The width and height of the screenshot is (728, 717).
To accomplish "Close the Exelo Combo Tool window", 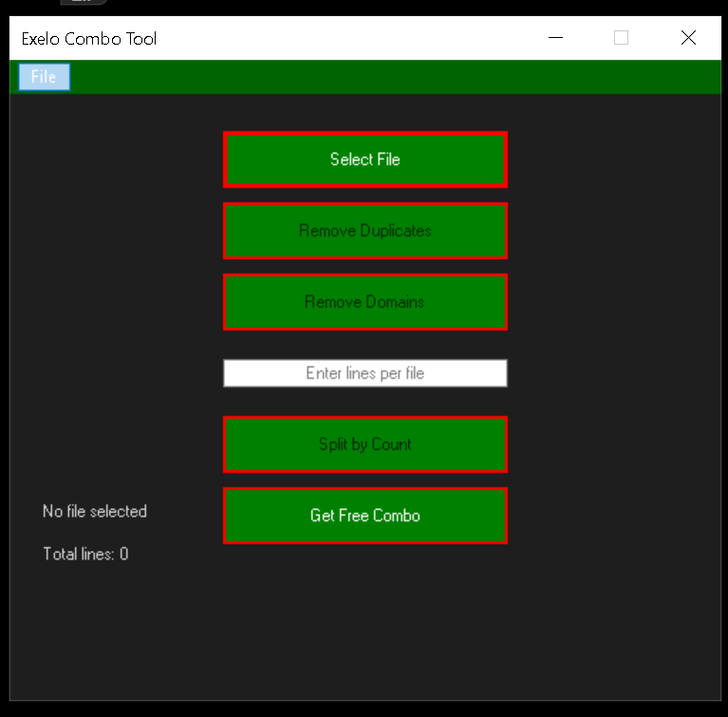I will (x=688, y=38).
